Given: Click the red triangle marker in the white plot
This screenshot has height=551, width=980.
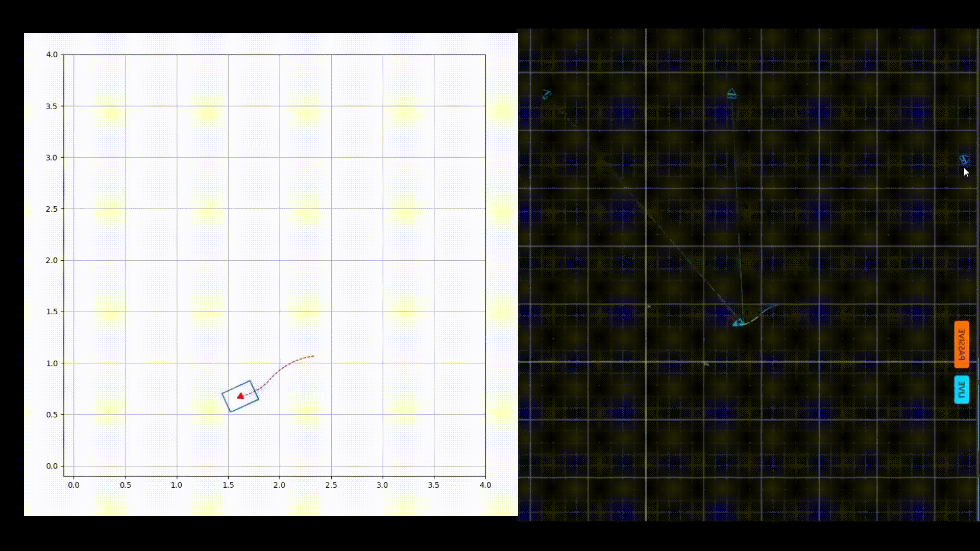Looking at the screenshot, I should click(240, 396).
